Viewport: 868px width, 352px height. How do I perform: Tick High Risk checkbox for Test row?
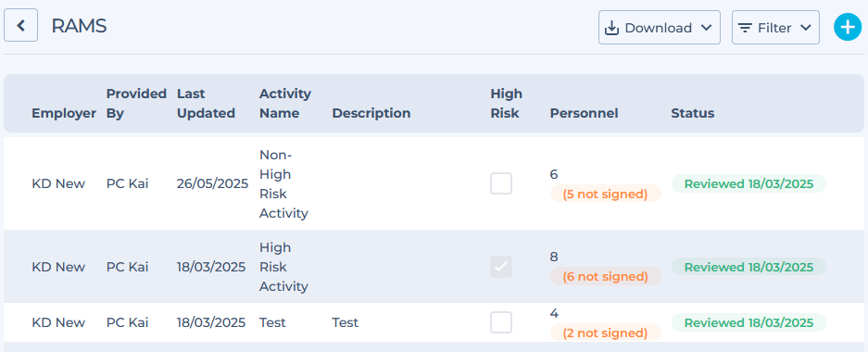(x=501, y=322)
